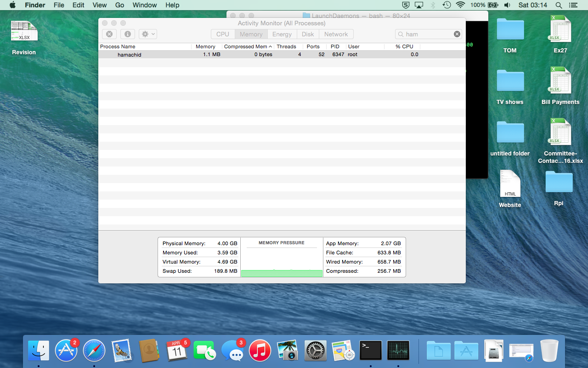588x368 pixels.
Task: Click the volume menu bar icon
Action: [x=507, y=5]
